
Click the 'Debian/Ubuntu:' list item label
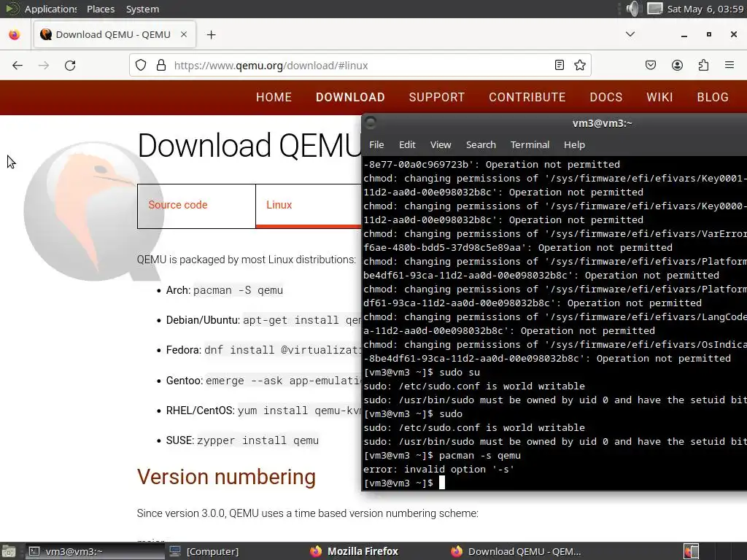pos(203,320)
